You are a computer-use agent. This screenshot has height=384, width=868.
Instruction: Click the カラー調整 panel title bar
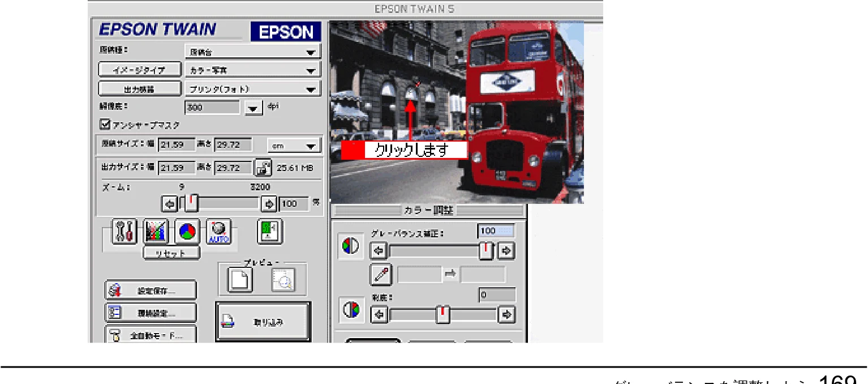pos(428,211)
